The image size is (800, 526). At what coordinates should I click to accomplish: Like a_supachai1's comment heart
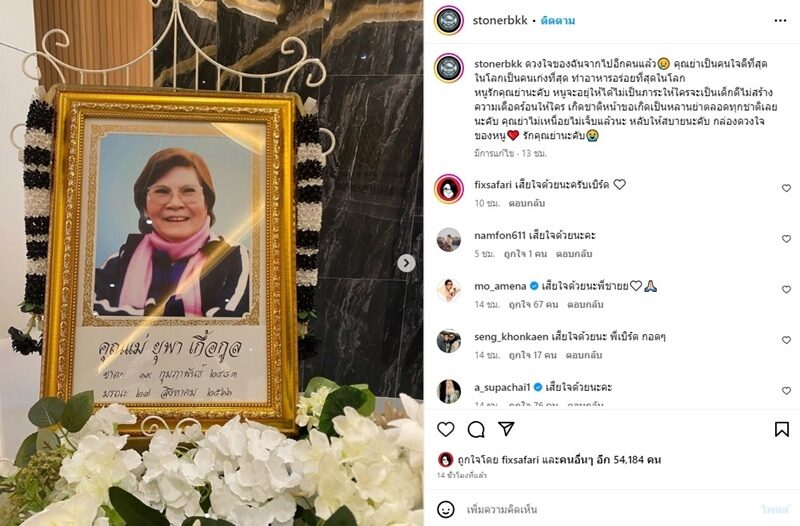click(786, 390)
